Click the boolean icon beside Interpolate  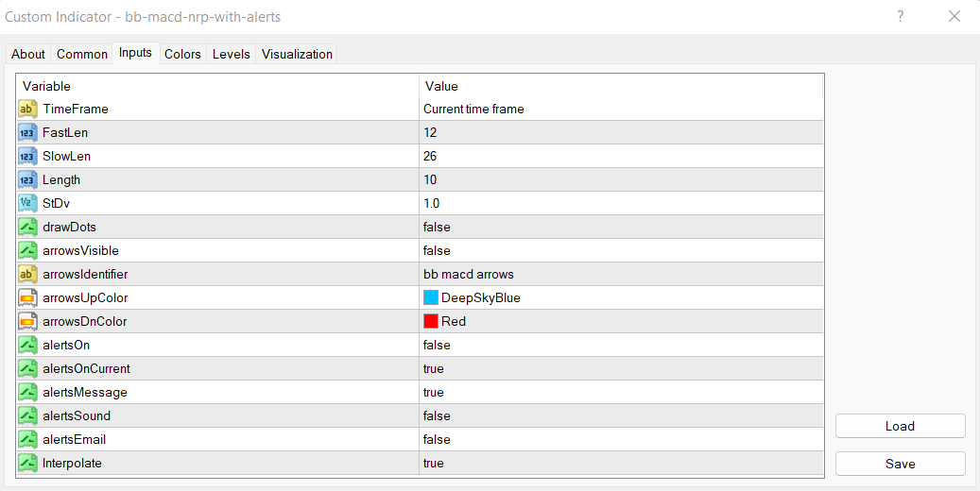[27, 463]
